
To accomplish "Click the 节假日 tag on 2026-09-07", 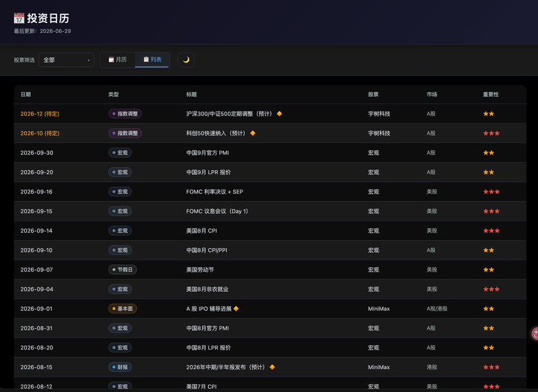I will 122,270.
